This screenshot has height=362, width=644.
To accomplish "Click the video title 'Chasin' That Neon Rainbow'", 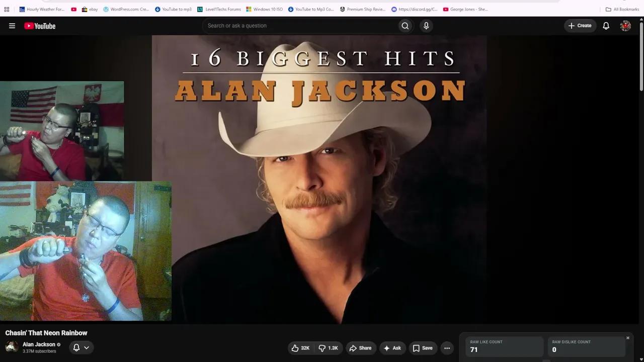I will (46, 333).
